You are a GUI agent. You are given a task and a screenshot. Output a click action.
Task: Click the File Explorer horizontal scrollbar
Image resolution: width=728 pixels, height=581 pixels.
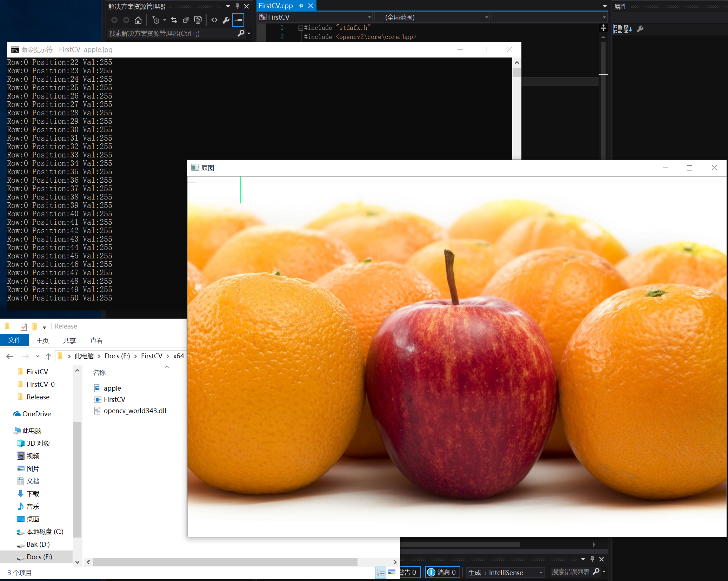[x=225, y=562]
